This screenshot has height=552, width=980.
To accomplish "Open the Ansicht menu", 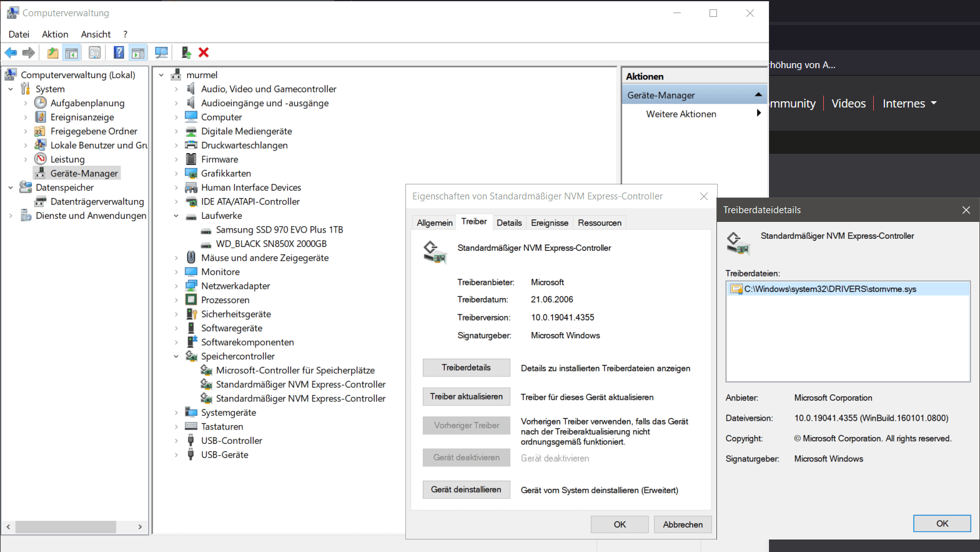I will [96, 34].
